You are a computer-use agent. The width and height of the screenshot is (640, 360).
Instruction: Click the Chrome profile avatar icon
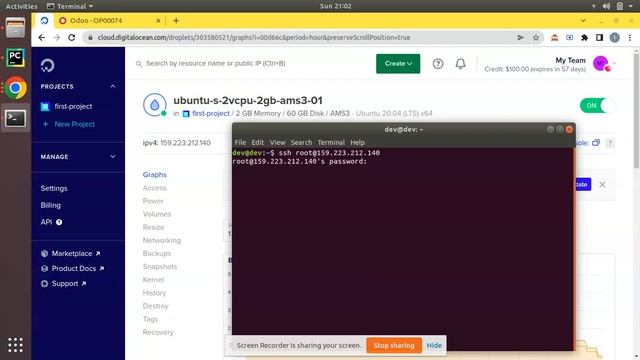click(614, 38)
